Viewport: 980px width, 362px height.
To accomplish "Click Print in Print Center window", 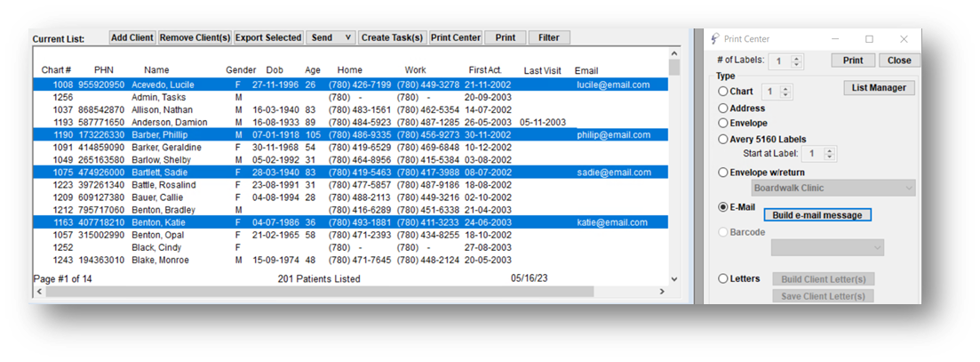I will (853, 60).
